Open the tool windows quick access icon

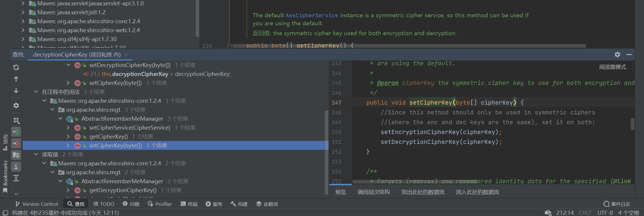tap(5, 212)
